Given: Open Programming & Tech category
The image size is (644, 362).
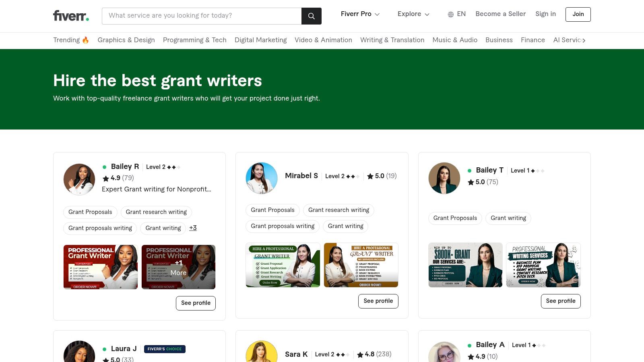Looking at the screenshot, I should click(x=194, y=40).
